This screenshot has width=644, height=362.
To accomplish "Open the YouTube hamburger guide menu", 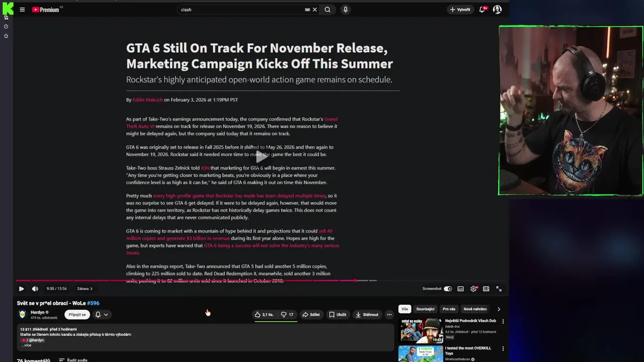I will click(x=22, y=10).
